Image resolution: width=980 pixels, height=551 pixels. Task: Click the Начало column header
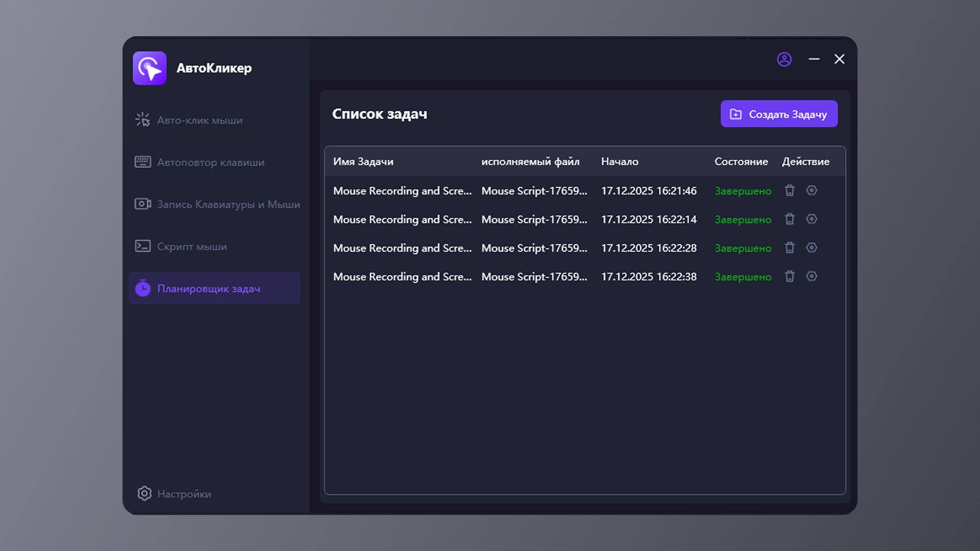pos(619,162)
